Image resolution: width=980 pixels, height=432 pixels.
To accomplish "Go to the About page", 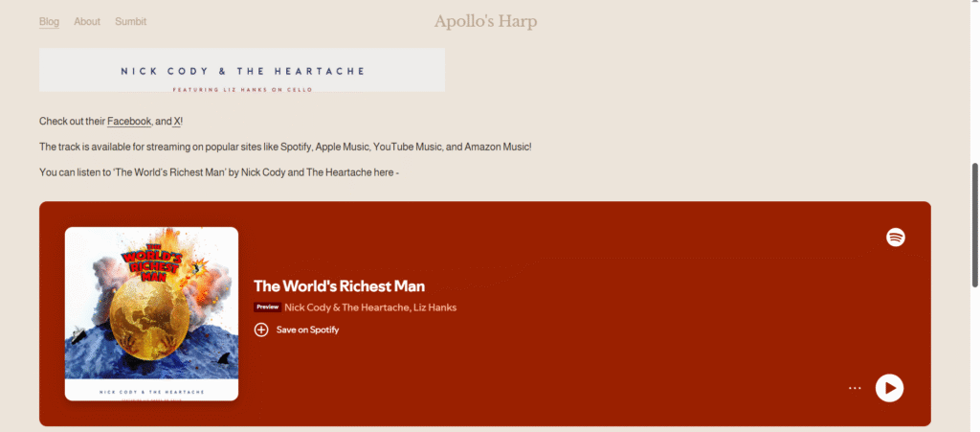I will point(87,21).
